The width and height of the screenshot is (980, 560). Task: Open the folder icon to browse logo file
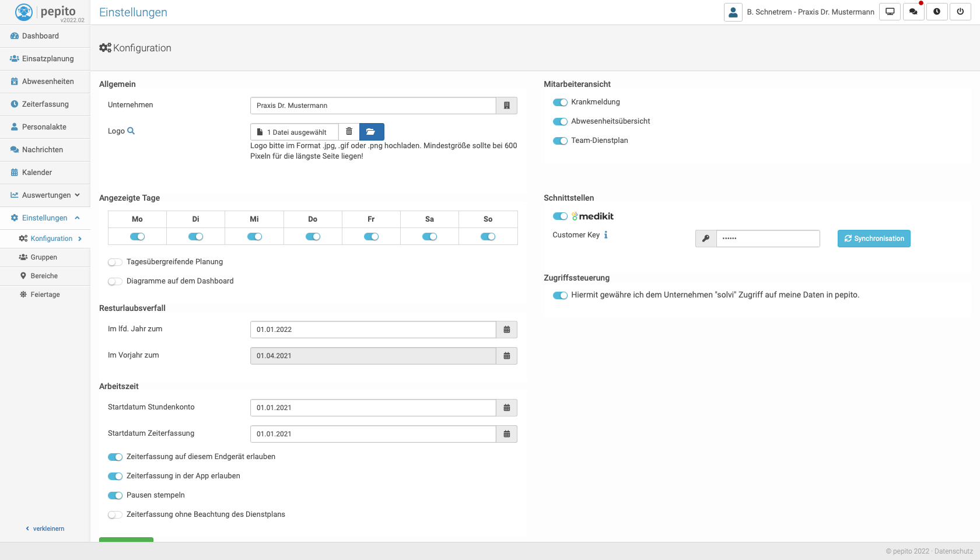[371, 132]
